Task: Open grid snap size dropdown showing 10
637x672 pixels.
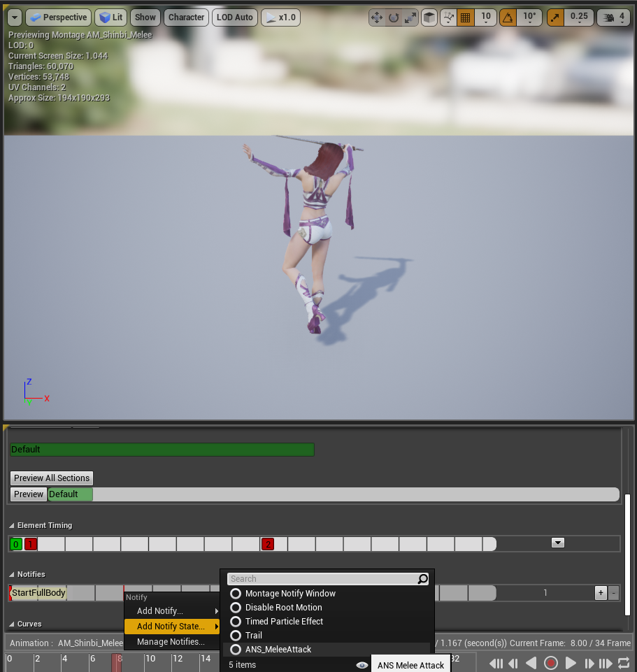Action: (x=486, y=17)
